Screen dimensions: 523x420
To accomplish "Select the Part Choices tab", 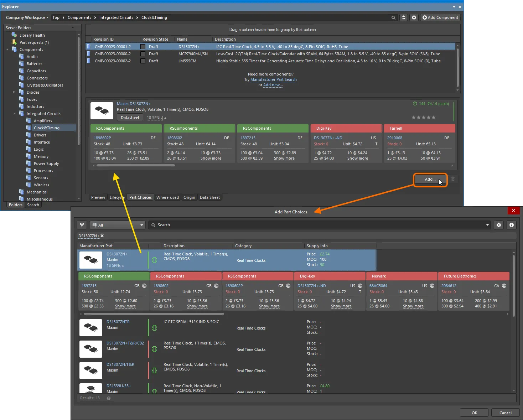I will click(x=140, y=197).
